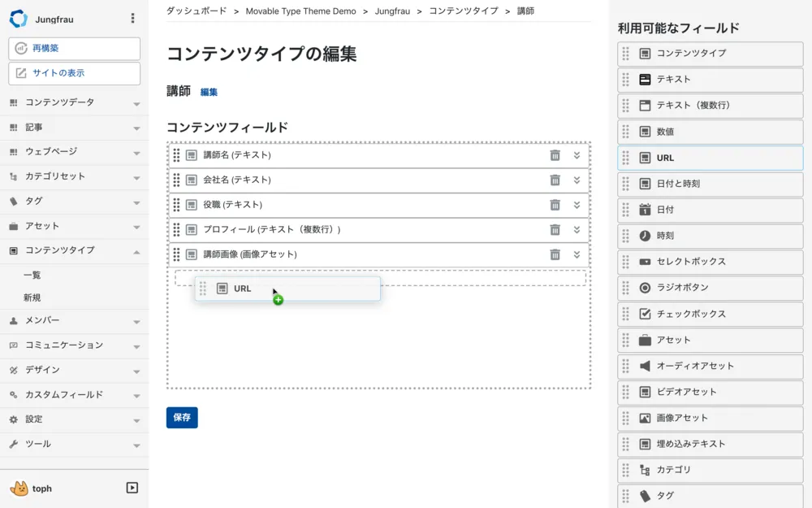Click the play icon next to toph
This screenshot has height=508, width=812.
tap(130, 488)
